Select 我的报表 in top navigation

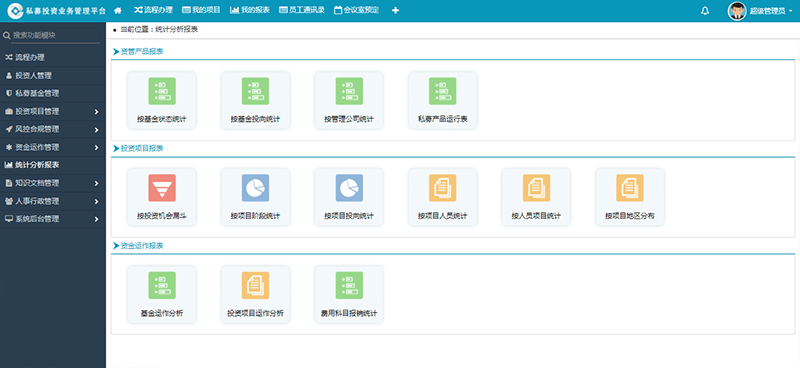(249, 10)
